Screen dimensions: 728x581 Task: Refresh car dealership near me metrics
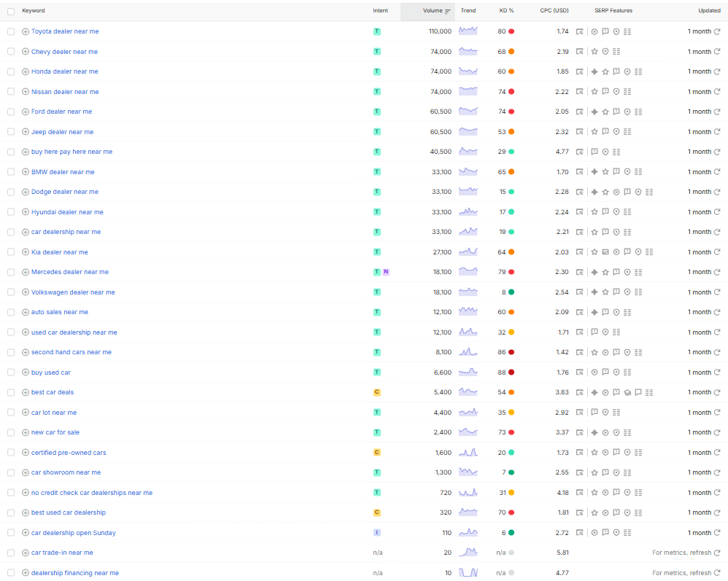pyautogui.click(x=717, y=232)
